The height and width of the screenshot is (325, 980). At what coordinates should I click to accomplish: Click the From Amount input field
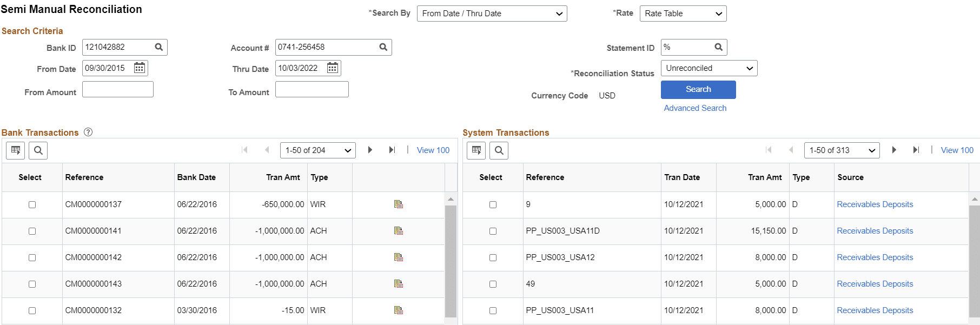coord(118,89)
